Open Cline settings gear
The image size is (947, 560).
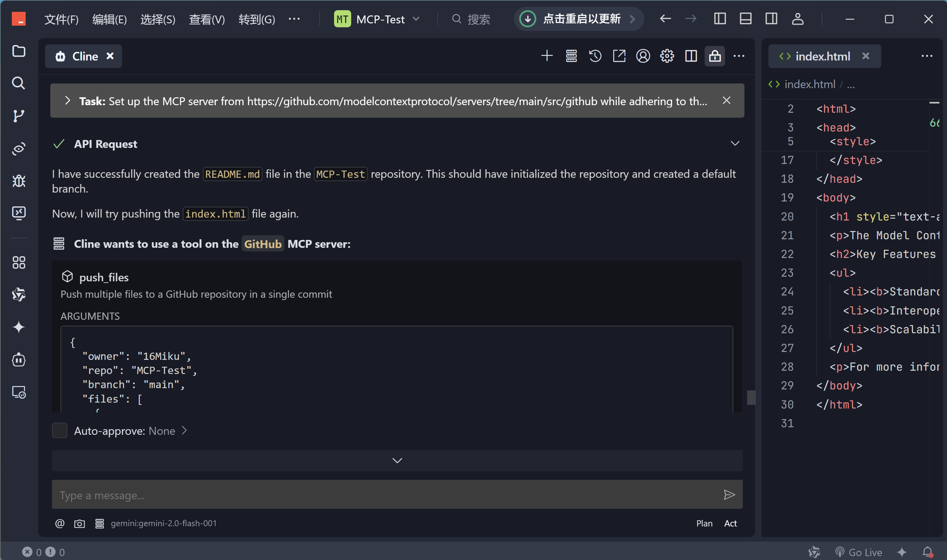[x=667, y=56]
